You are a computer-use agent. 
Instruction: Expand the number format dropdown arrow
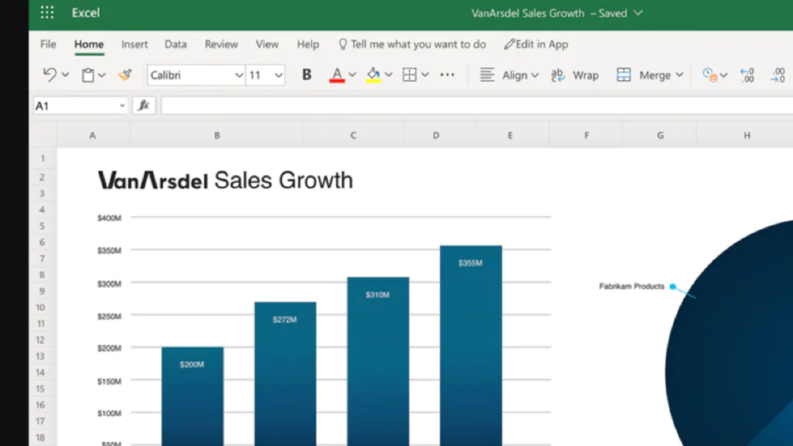(724, 75)
